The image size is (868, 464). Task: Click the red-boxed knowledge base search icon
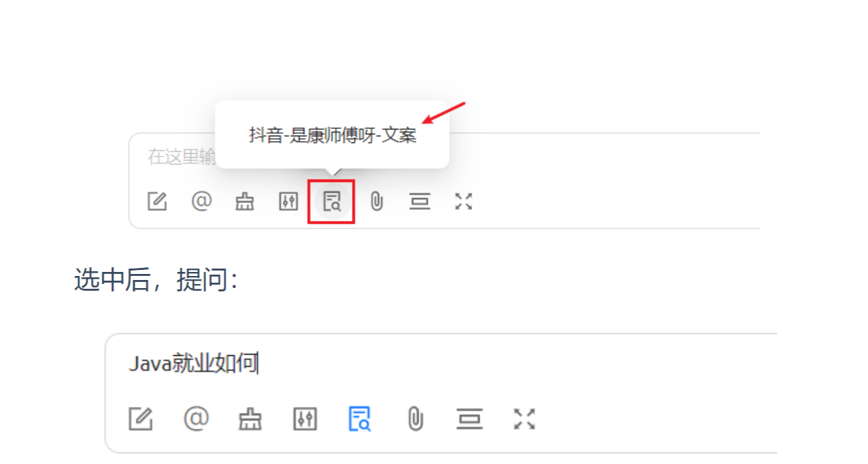click(332, 201)
